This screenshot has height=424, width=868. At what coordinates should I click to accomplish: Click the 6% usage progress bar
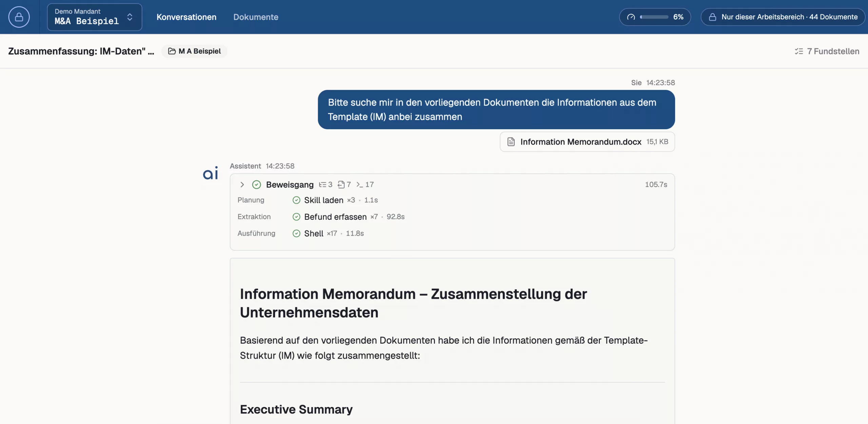coord(654,17)
